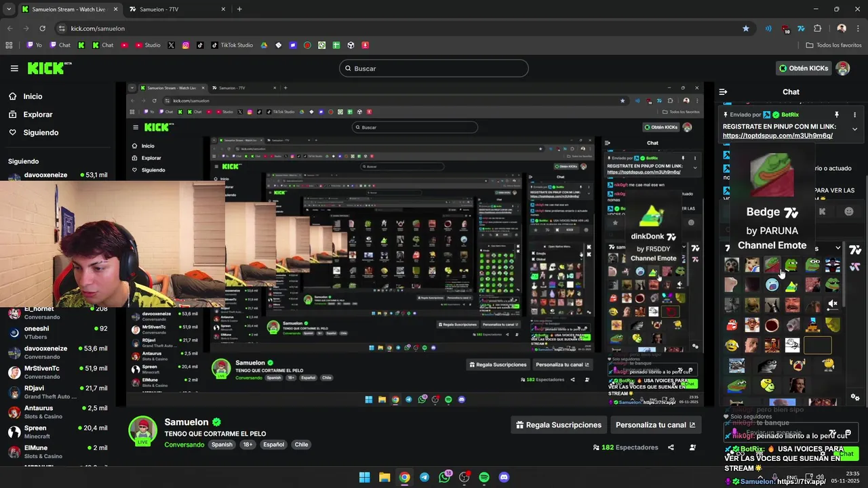
Task: Toggle the bookmark star for this page
Action: (x=746, y=28)
